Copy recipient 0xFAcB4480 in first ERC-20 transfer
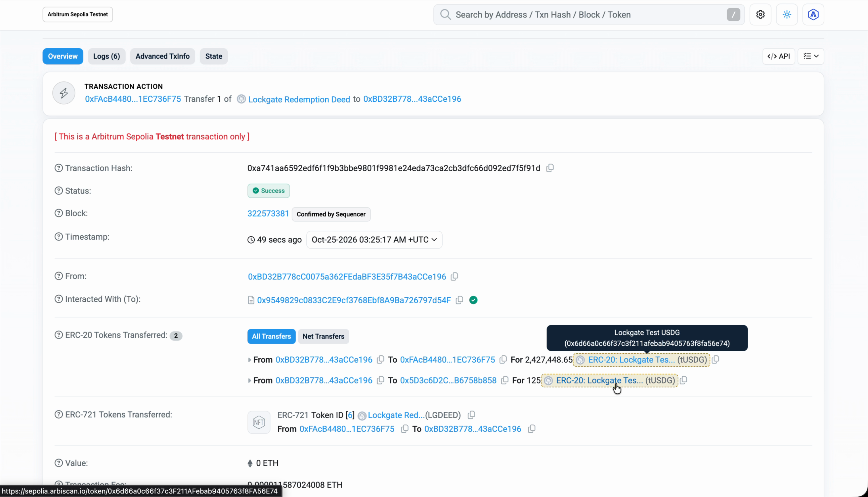 click(x=503, y=360)
